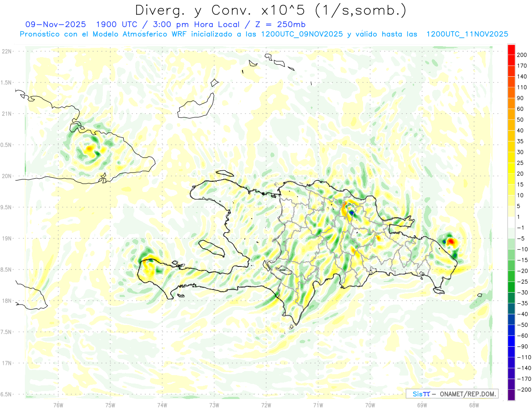532x411 pixels.
Task: Click the '76W' longitude label
Action: click(x=58, y=405)
